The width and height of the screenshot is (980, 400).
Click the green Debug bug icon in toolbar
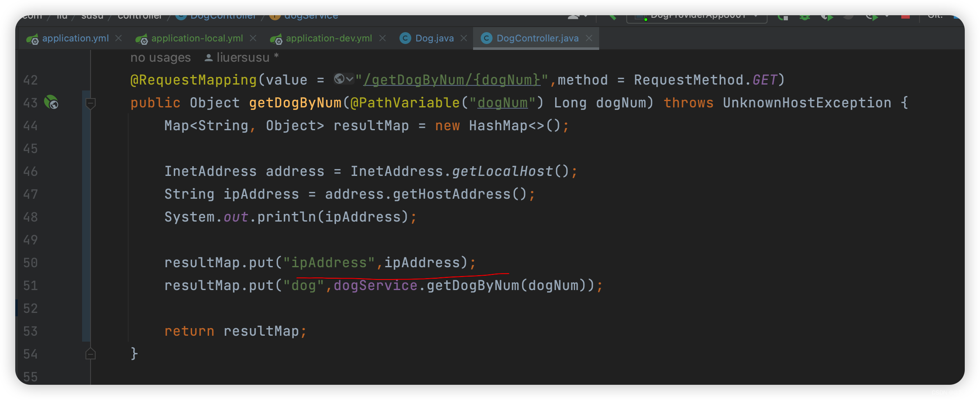point(804,17)
